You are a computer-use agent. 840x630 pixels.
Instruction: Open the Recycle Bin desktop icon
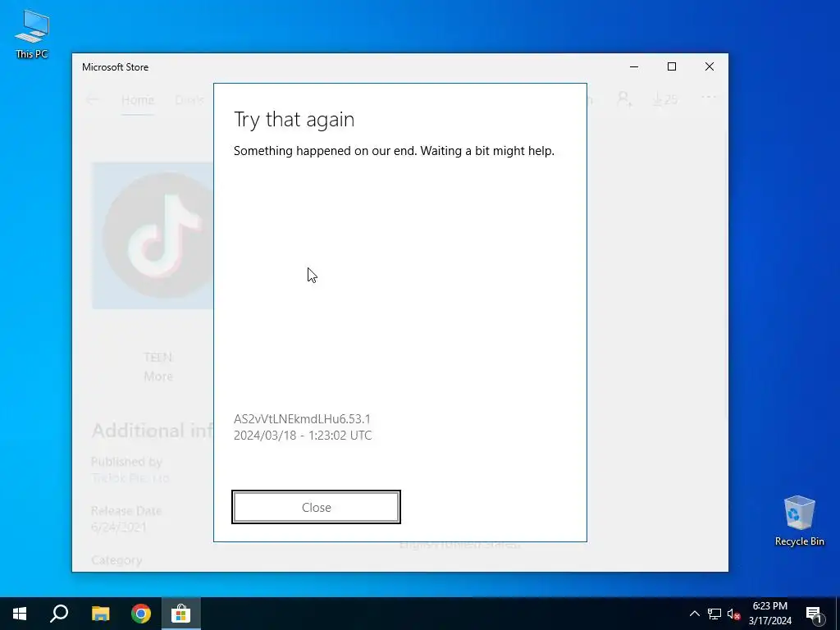[799, 521]
